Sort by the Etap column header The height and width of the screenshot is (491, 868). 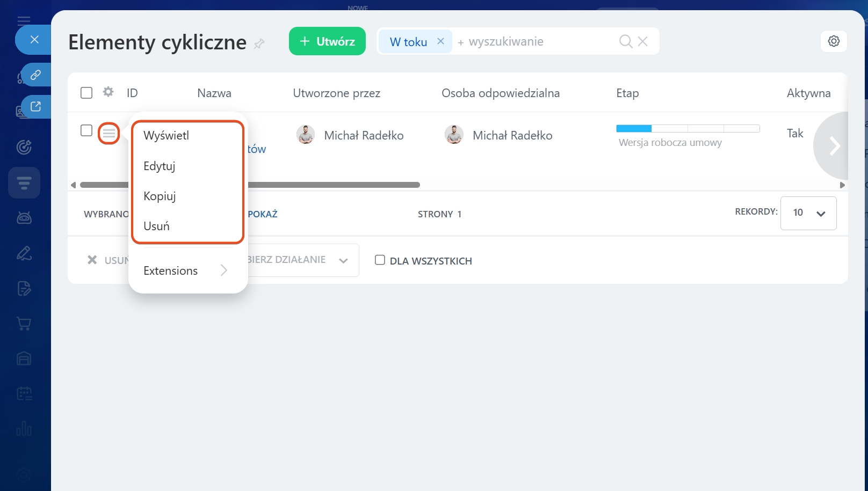627,93
